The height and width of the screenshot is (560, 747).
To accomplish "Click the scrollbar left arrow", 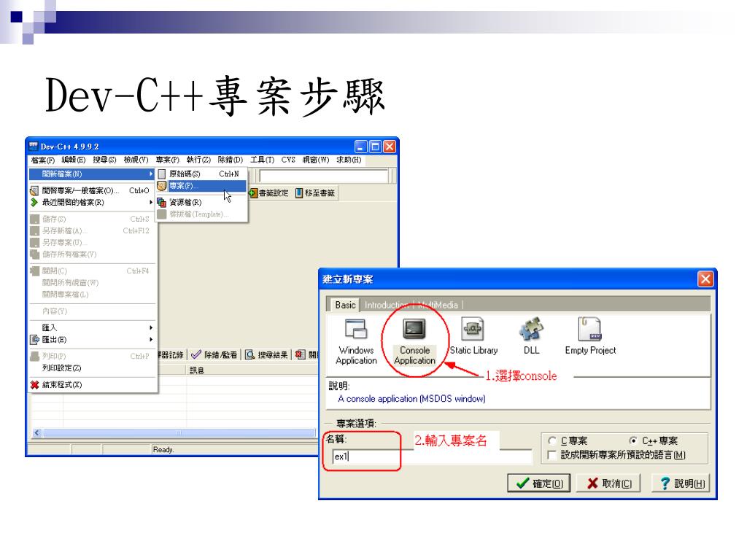I will [37, 433].
